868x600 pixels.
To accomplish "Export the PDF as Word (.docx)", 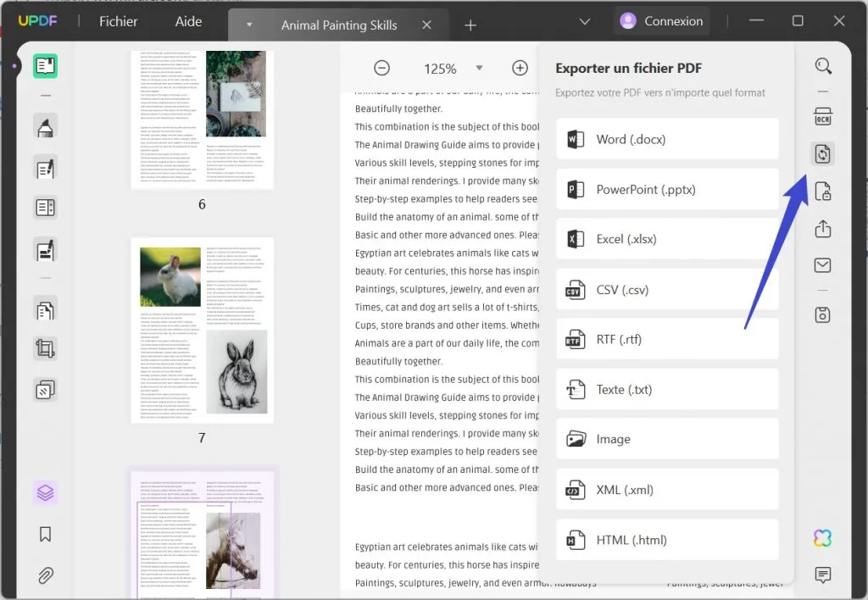I will point(667,140).
